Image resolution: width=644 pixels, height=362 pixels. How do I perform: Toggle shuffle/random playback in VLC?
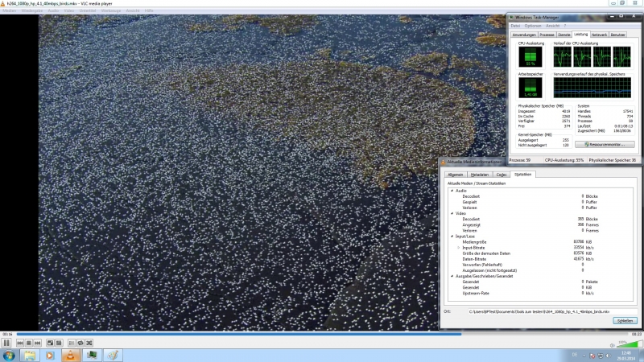pos(89,343)
